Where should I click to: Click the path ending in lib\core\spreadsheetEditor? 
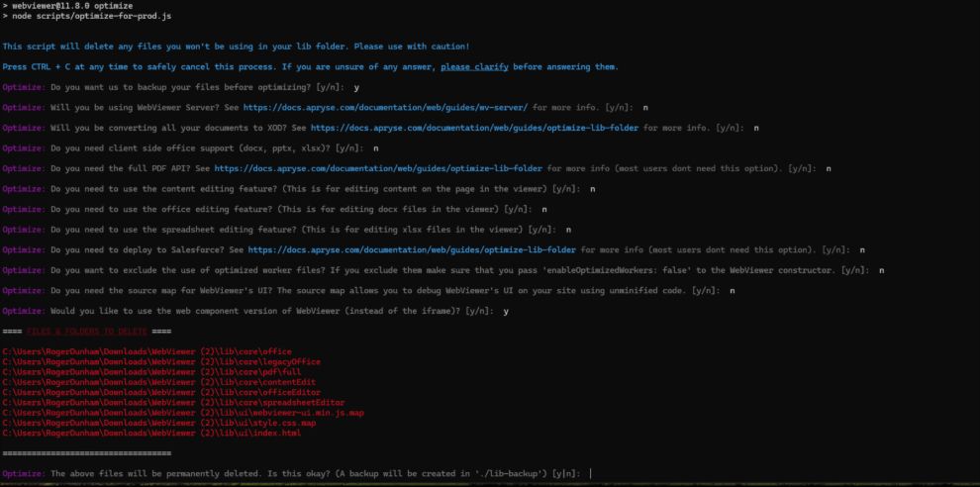(173, 403)
